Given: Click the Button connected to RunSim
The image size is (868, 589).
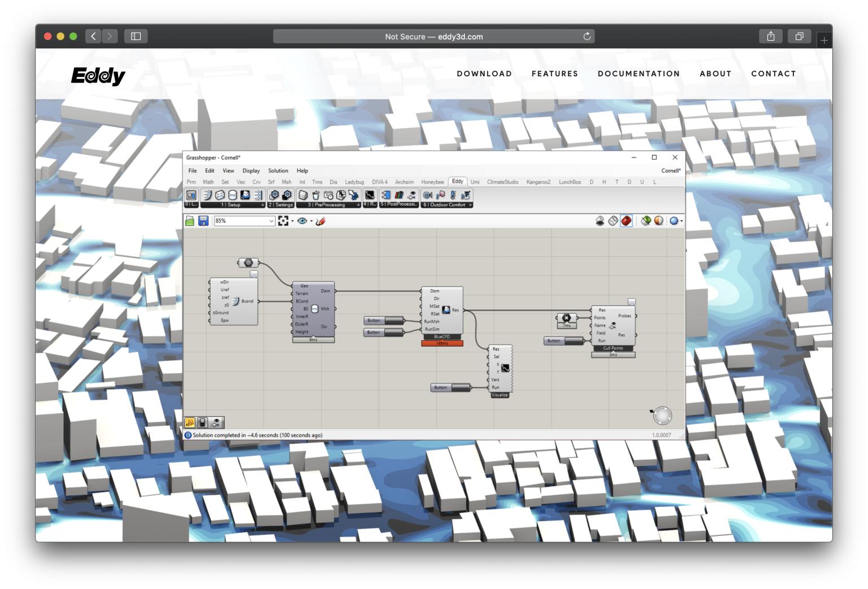Looking at the screenshot, I should 384,333.
